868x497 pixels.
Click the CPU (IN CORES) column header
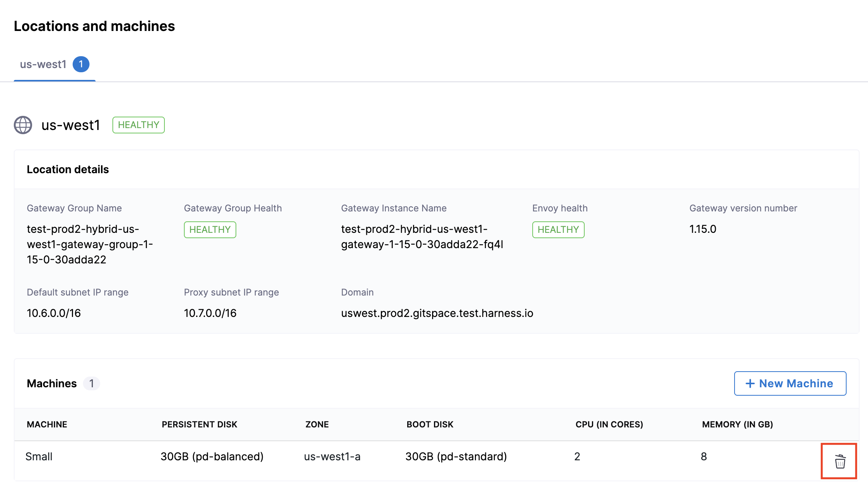click(609, 424)
